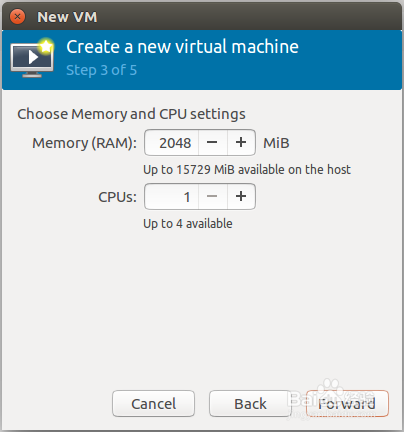This screenshot has height=432, width=404.
Task: Click the CPUs label
Action: tap(117, 197)
